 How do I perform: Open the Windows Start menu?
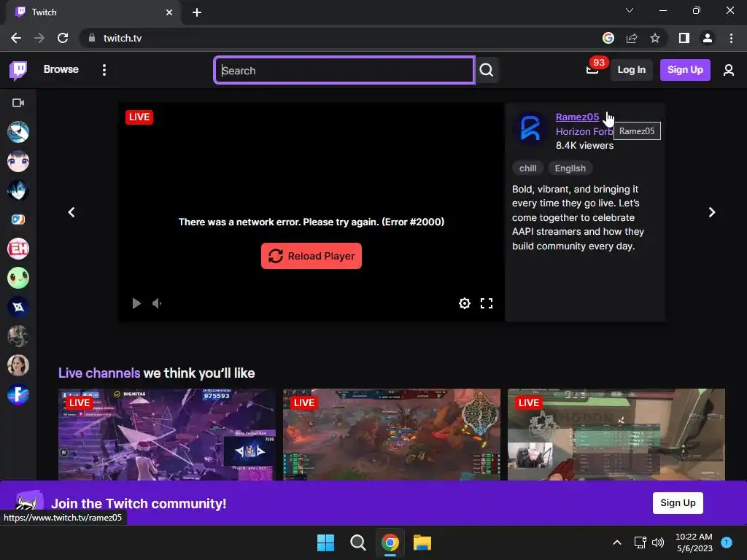pyautogui.click(x=326, y=542)
